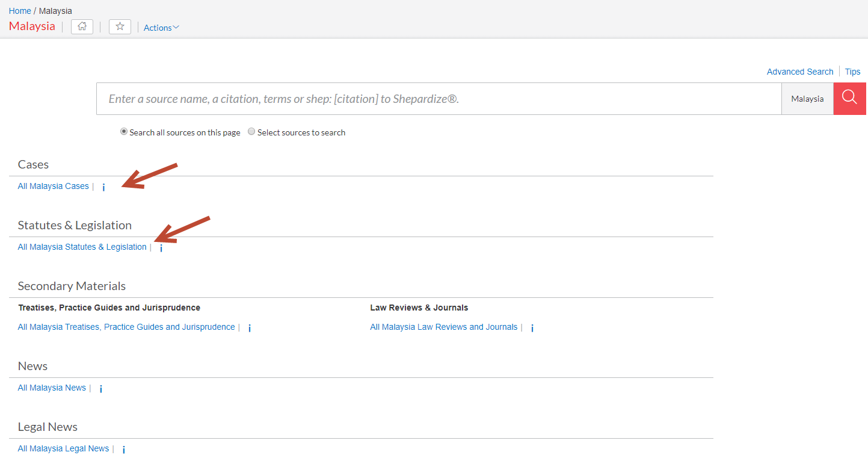
Task: Choose 'Select sources to search' radio option
Action: 251,132
